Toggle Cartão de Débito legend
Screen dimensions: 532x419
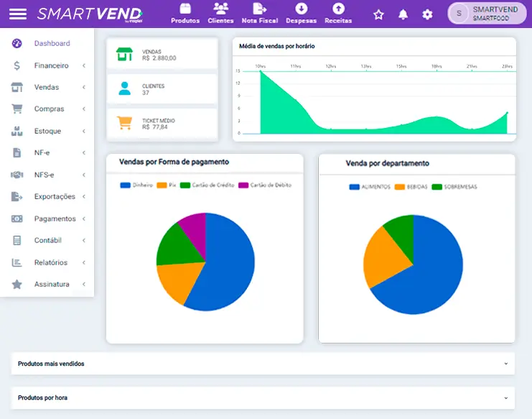[265, 185]
